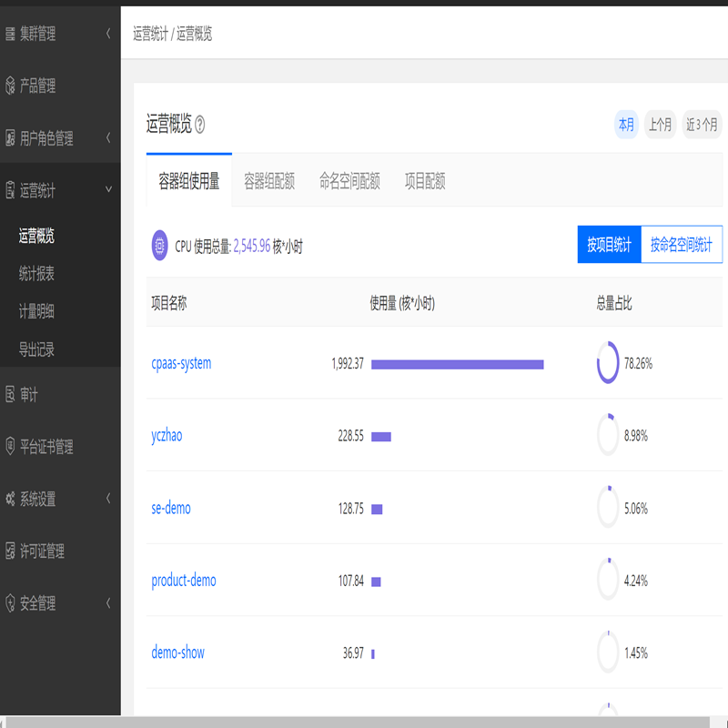728x728 pixels.
Task: Open the yczhao project link
Action: pyautogui.click(x=167, y=435)
